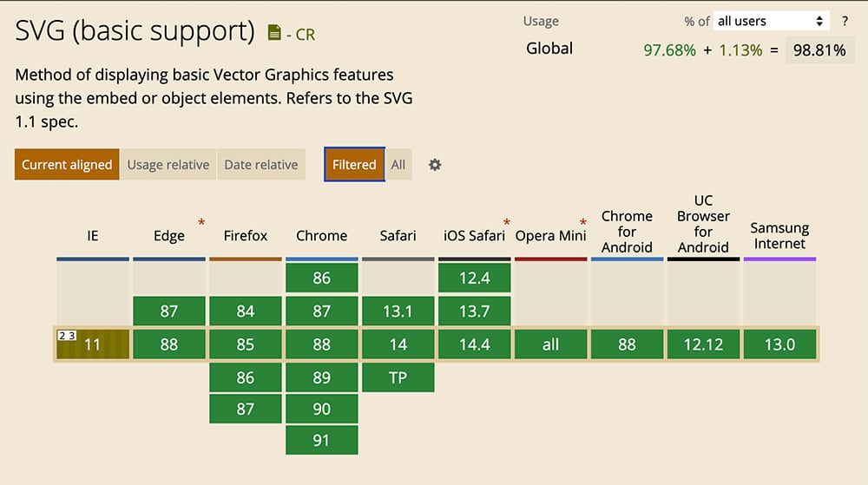Image resolution: width=868 pixels, height=485 pixels.
Task: Click the 97.68% full support percentage
Action: (x=669, y=50)
